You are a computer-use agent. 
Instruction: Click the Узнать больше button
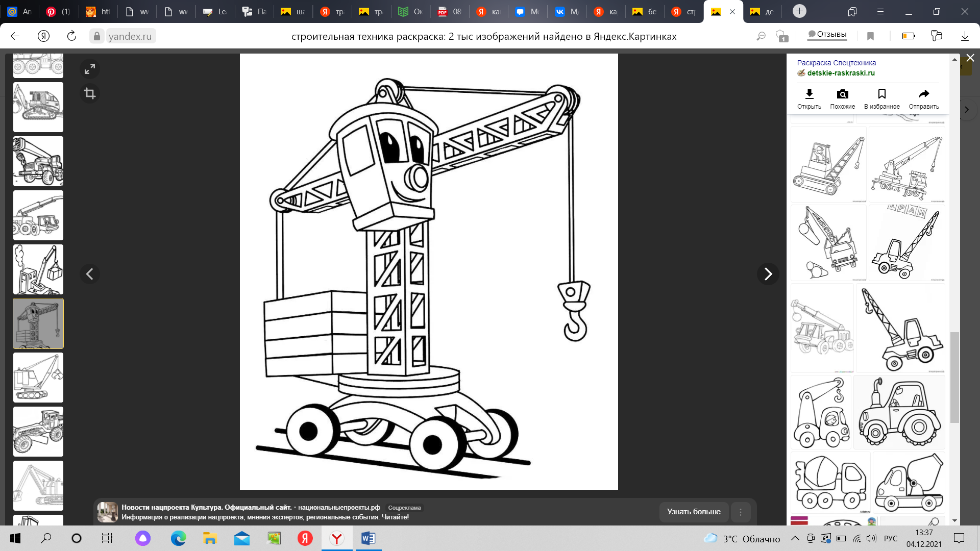pos(693,512)
